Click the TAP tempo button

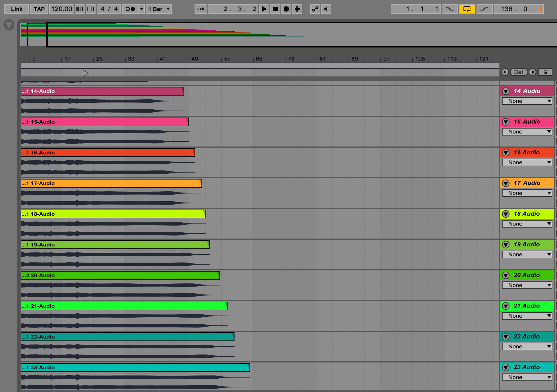tap(39, 9)
